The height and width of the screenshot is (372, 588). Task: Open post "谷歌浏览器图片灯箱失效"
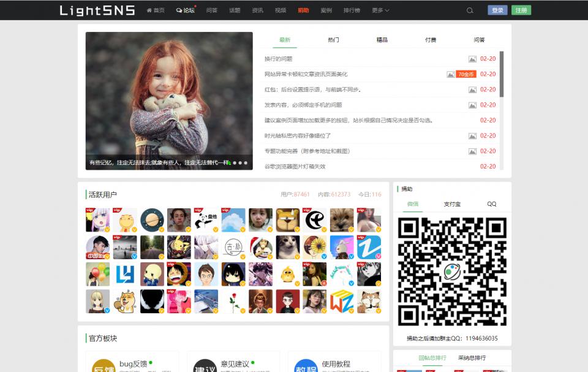(295, 166)
